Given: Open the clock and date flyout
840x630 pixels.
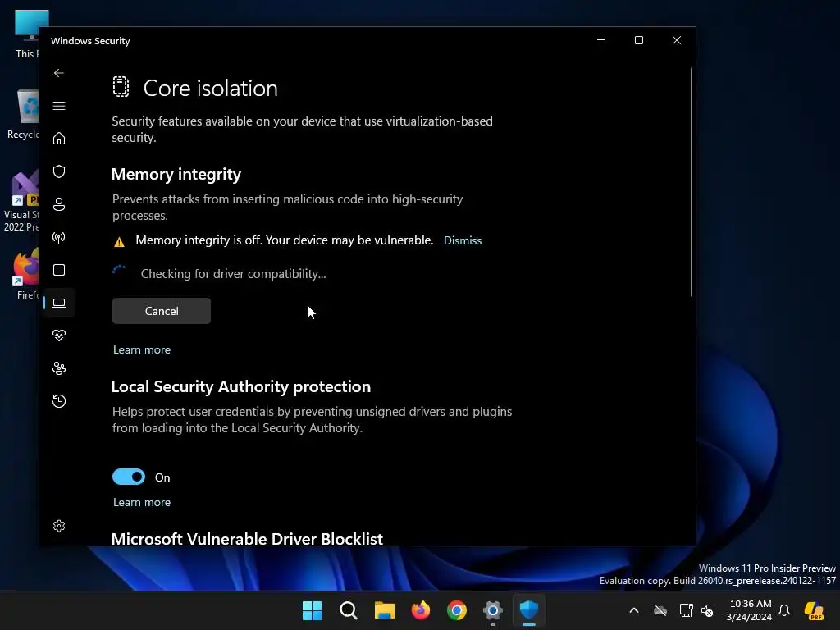Looking at the screenshot, I should click(750, 610).
